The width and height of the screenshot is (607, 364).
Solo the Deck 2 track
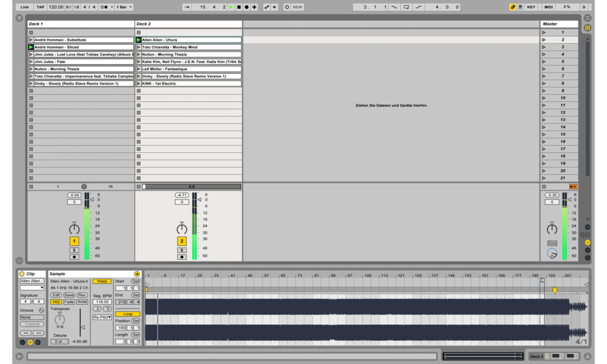(181, 250)
